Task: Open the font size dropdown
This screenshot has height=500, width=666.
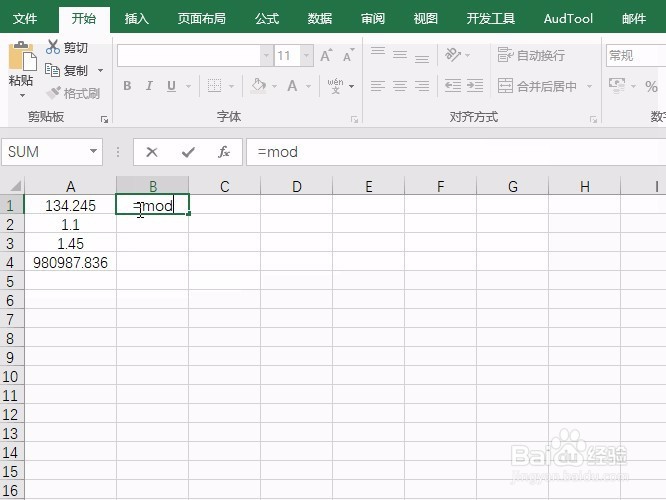Action: (306, 55)
